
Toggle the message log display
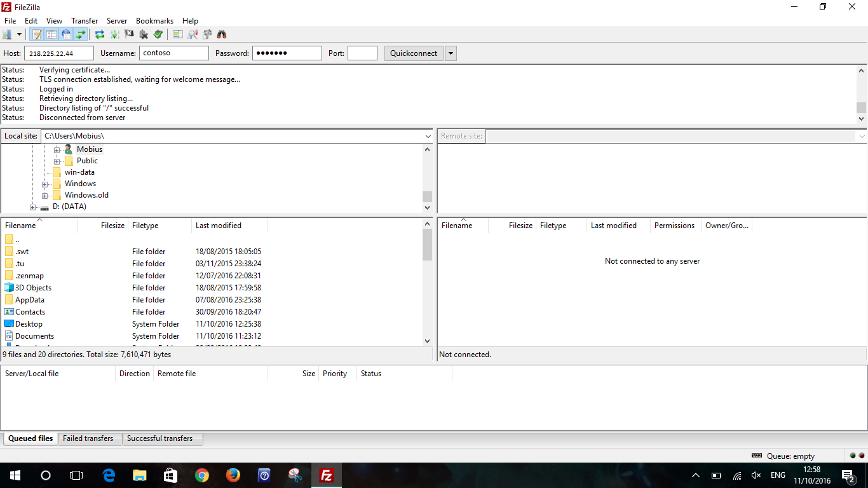tap(36, 34)
